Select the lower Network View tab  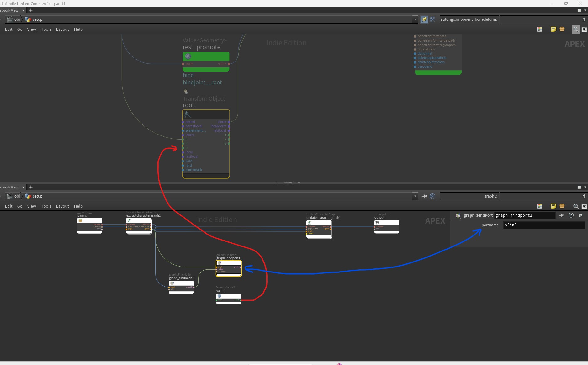(9, 187)
